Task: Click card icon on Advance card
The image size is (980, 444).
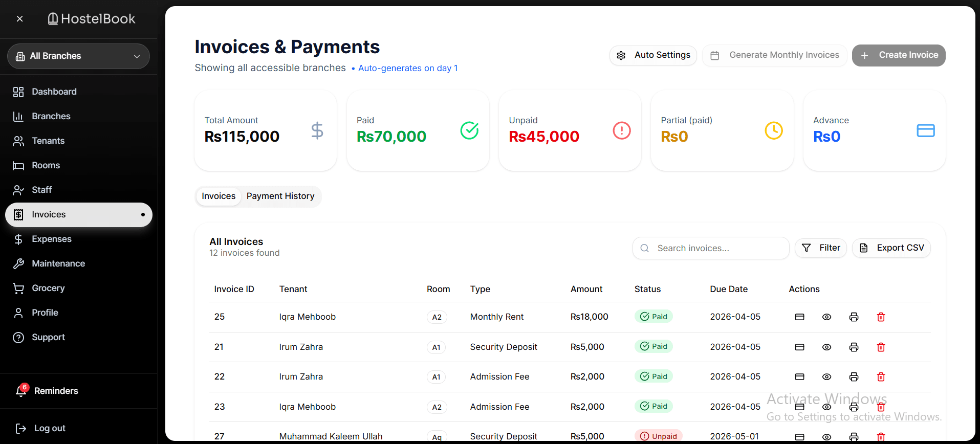Action: (926, 130)
